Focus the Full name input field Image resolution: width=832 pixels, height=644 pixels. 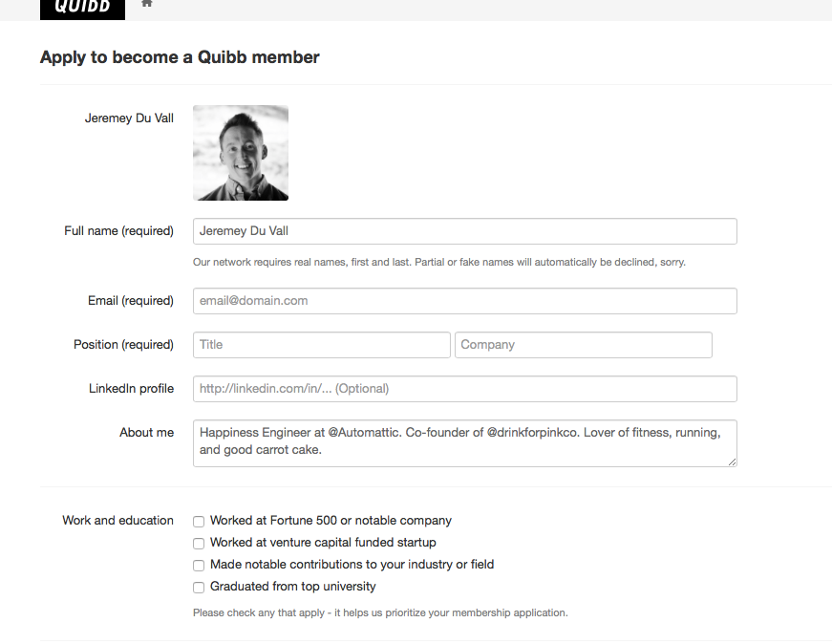point(465,231)
